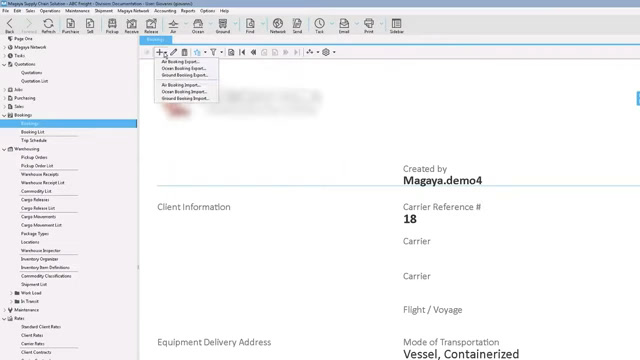Click the trash delete icon
The width and height of the screenshot is (640, 360).
(x=184, y=52)
